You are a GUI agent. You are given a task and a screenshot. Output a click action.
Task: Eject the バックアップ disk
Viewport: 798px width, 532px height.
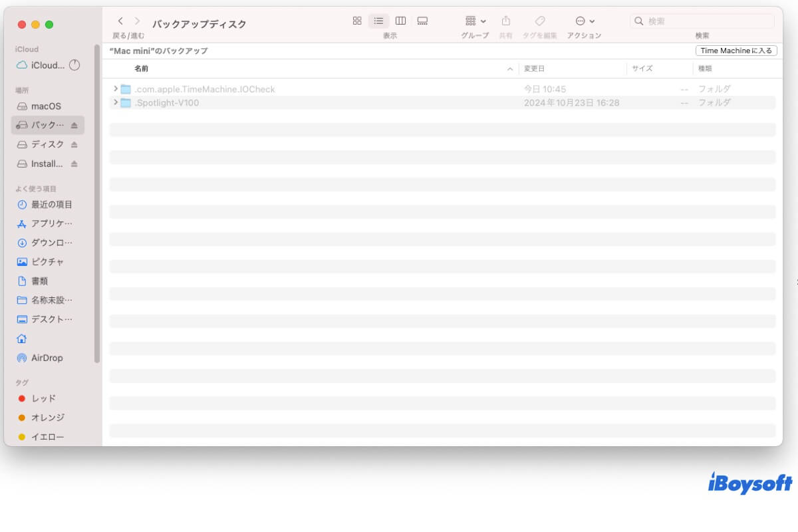(x=86, y=125)
